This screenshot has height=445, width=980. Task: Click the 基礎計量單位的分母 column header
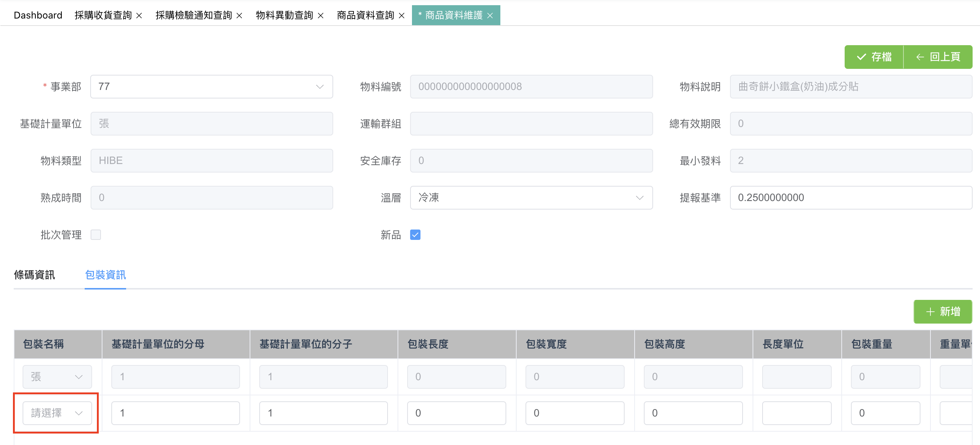click(176, 344)
